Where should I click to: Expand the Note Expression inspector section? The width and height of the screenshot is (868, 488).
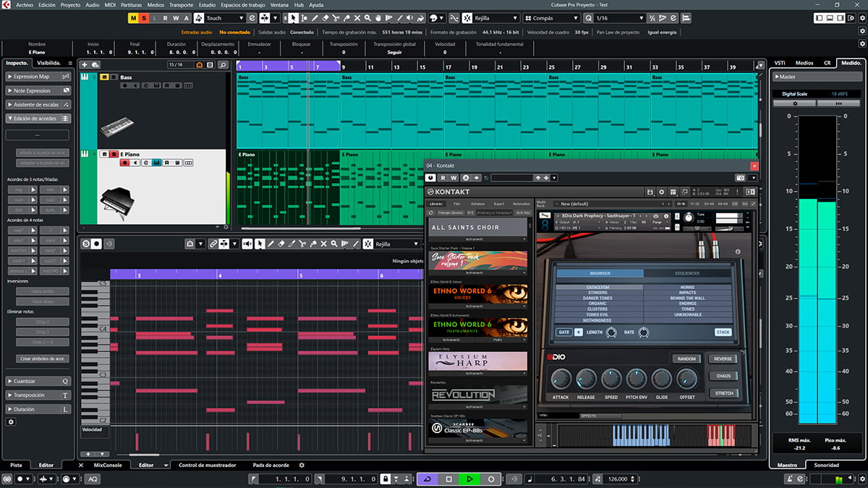[x=38, y=90]
